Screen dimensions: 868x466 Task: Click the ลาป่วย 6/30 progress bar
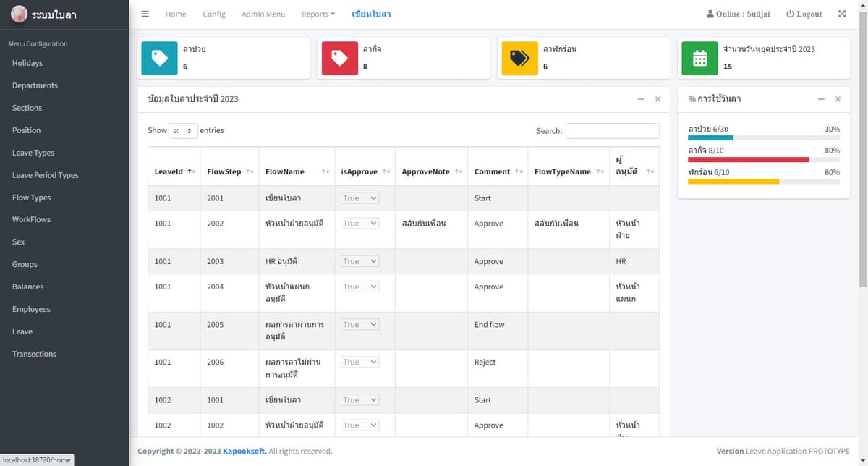(x=764, y=137)
